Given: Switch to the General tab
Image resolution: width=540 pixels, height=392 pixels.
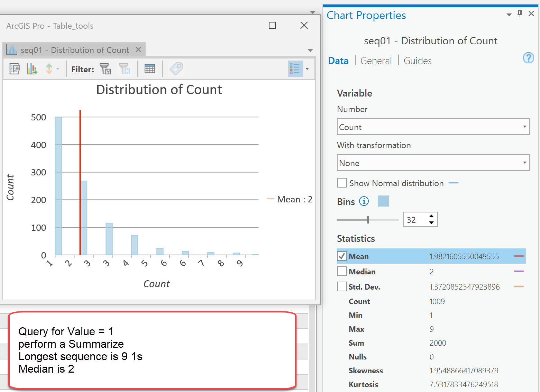Looking at the screenshot, I should [x=376, y=61].
